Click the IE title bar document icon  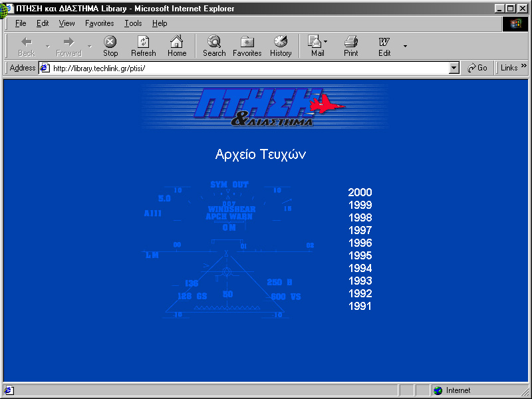point(10,9)
